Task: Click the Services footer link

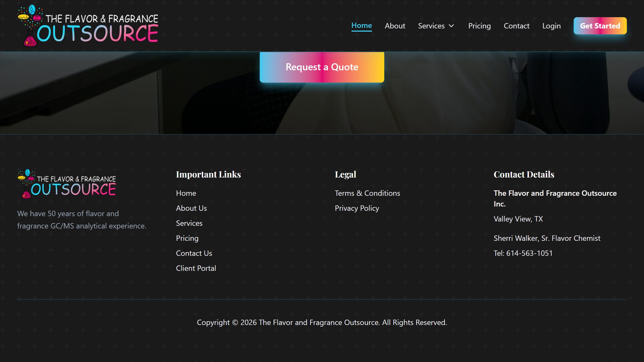Action: [x=189, y=223]
